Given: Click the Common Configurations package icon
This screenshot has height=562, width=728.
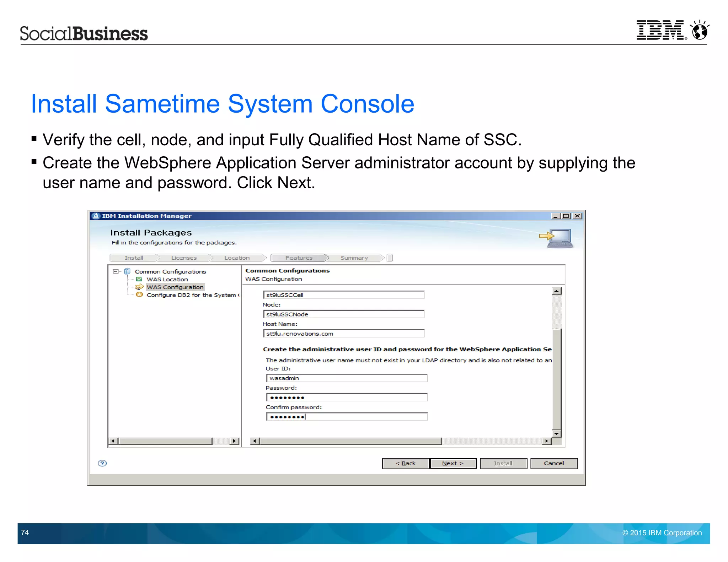Looking at the screenshot, I should [x=127, y=271].
